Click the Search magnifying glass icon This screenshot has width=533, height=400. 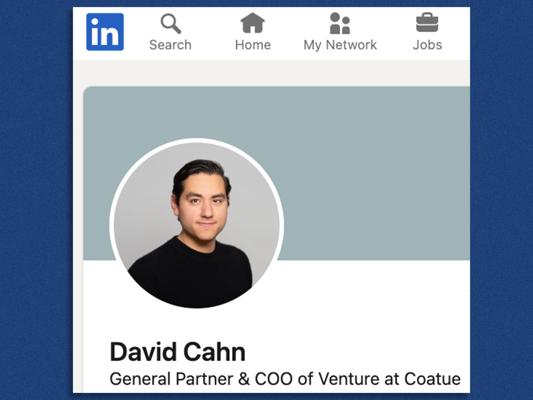[171, 23]
